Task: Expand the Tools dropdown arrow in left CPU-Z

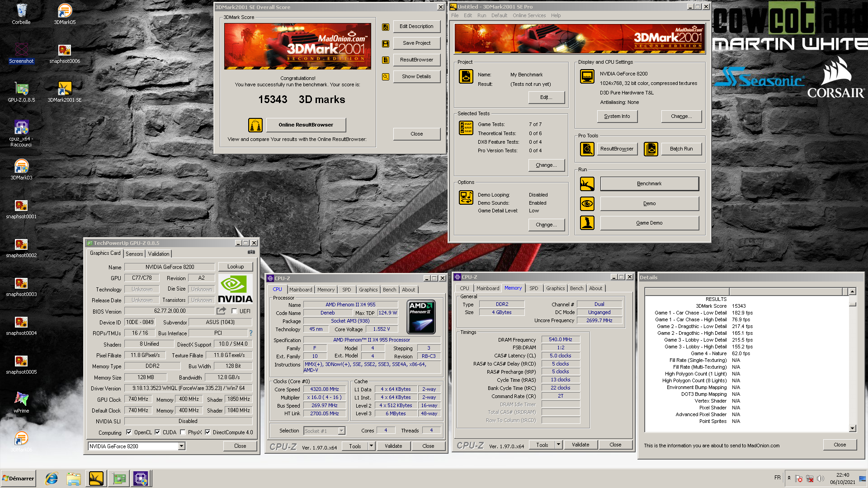Action: (x=372, y=446)
